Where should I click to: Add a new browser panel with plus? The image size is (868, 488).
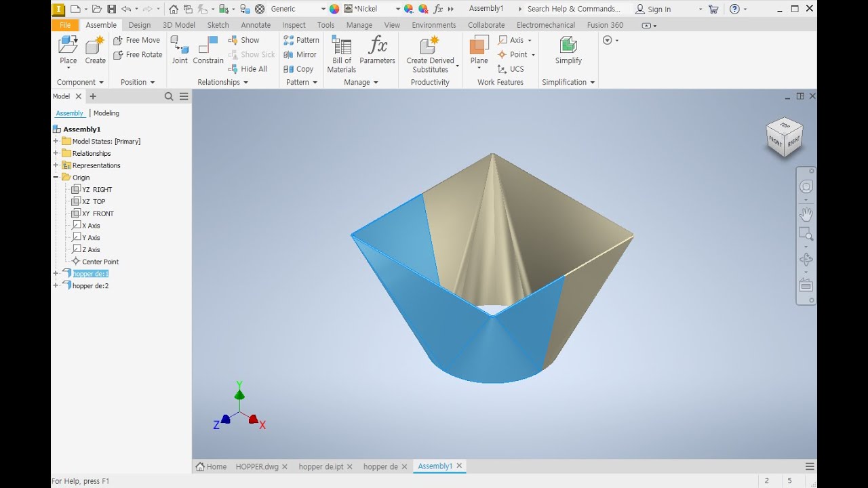click(93, 96)
